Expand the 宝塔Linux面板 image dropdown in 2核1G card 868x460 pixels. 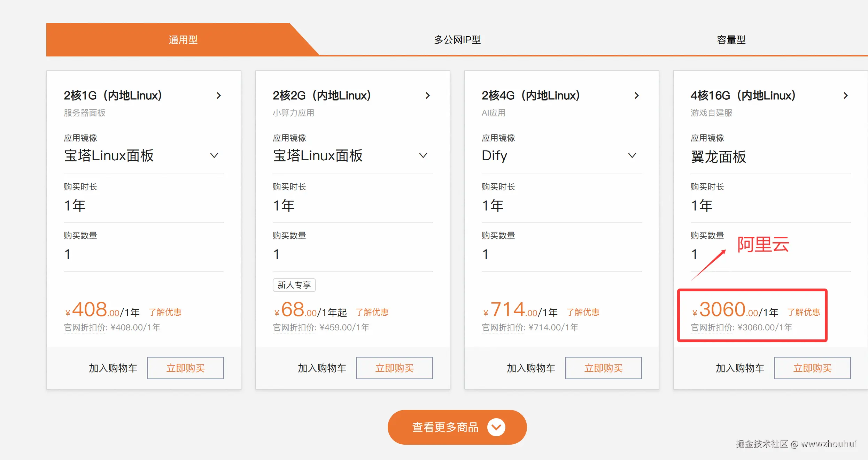[x=214, y=155]
